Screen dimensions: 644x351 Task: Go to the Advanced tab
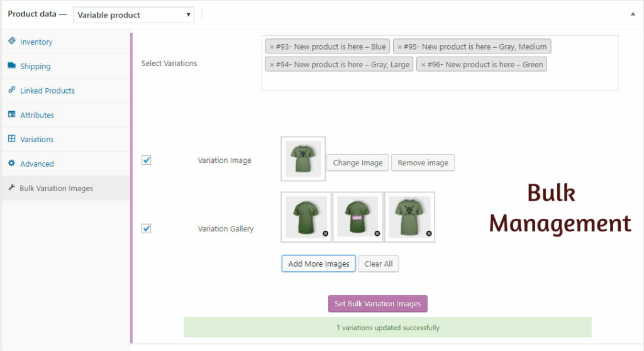pos(36,164)
